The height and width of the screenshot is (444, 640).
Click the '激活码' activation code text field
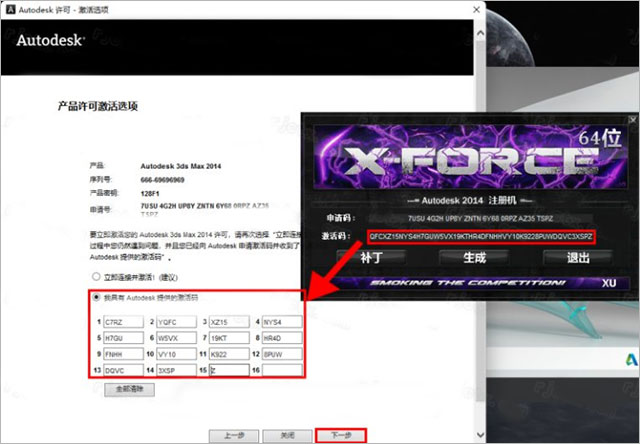point(480,236)
